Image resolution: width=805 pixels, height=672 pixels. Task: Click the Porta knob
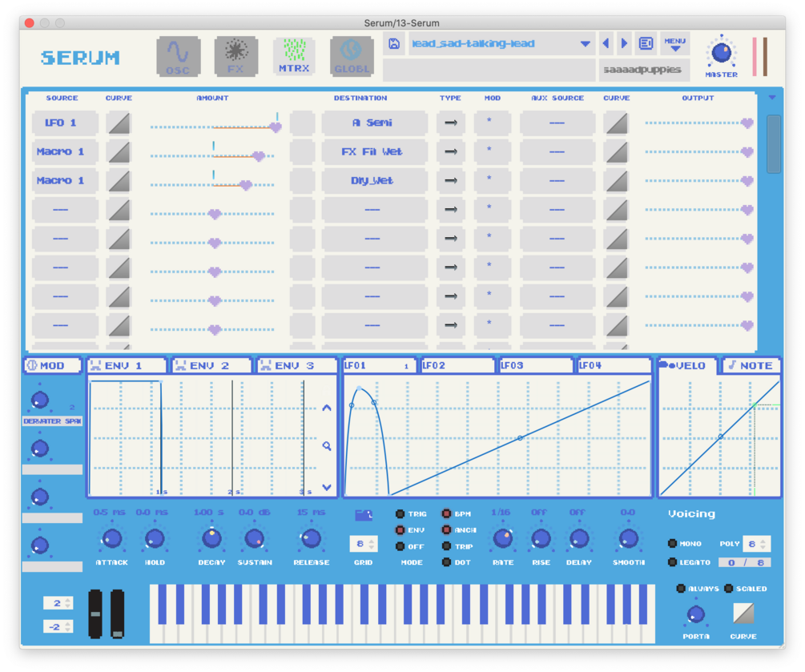[695, 614]
